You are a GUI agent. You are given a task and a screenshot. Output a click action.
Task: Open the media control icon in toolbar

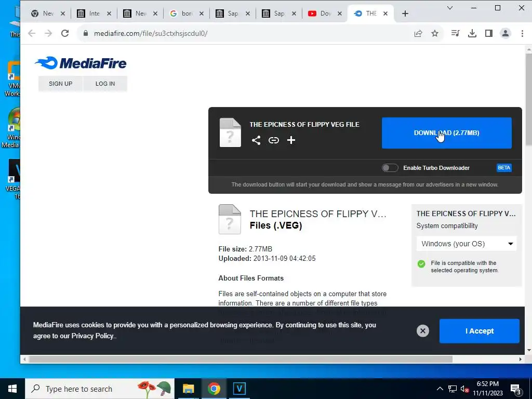pyautogui.click(x=455, y=33)
